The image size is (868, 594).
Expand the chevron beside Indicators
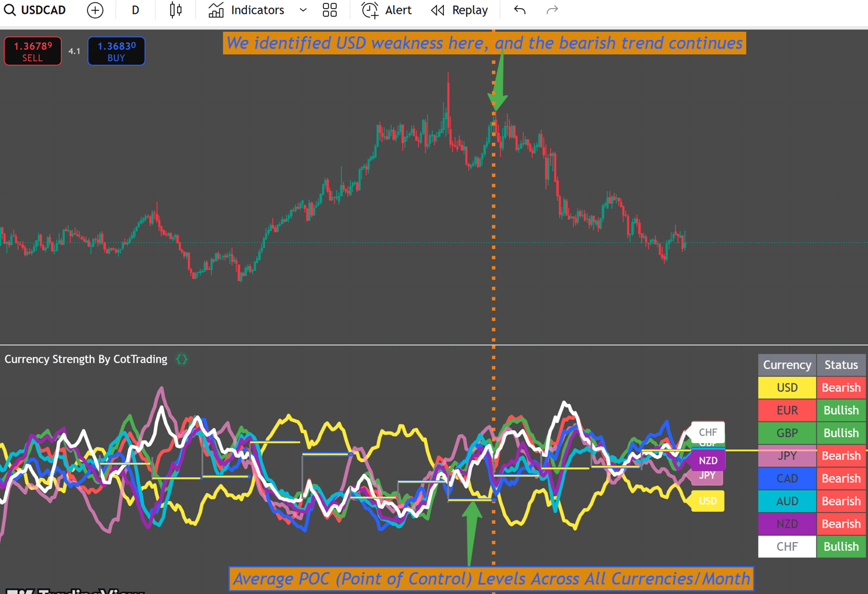pyautogui.click(x=303, y=10)
